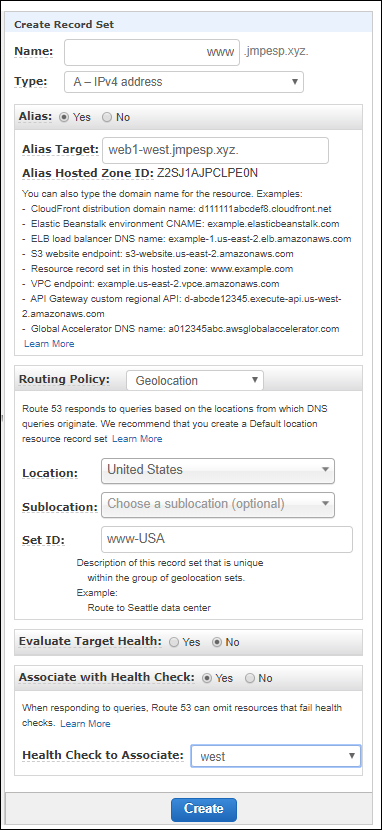Viewport: 382px width, 830px height.
Task: Select Alias Yes radio button
Action: (x=65, y=117)
